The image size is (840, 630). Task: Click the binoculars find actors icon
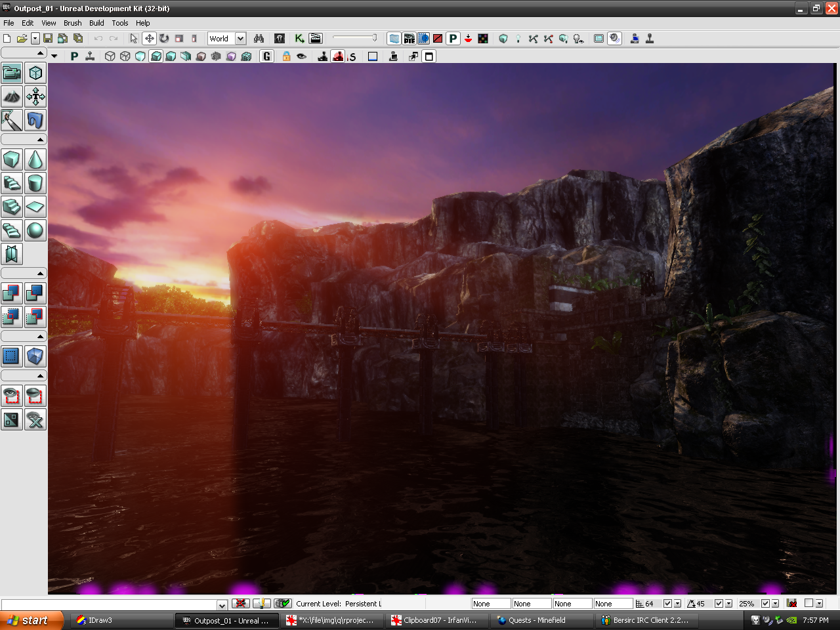[x=259, y=39]
